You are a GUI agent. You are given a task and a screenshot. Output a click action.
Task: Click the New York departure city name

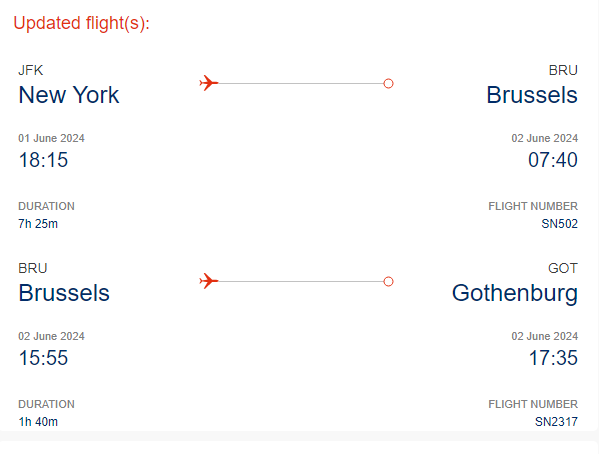point(69,95)
